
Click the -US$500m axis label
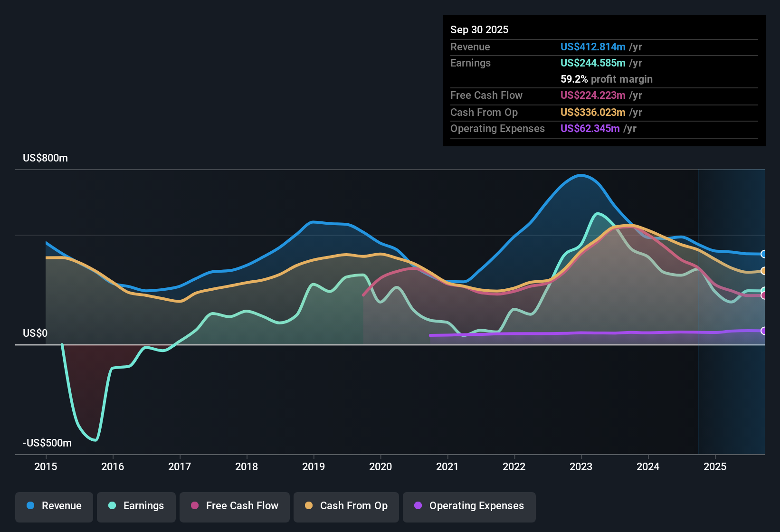(x=47, y=443)
